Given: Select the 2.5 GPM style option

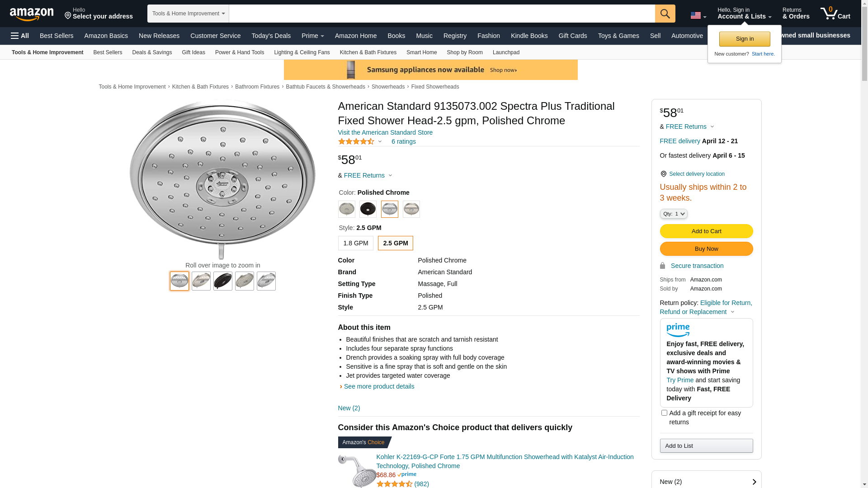Looking at the screenshot, I should click(x=395, y=243).
